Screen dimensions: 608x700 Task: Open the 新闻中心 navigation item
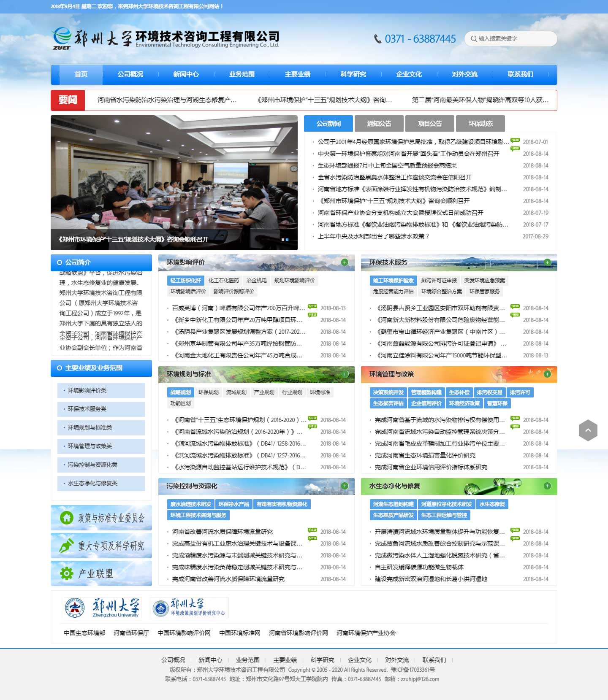[x=186, y=74]
